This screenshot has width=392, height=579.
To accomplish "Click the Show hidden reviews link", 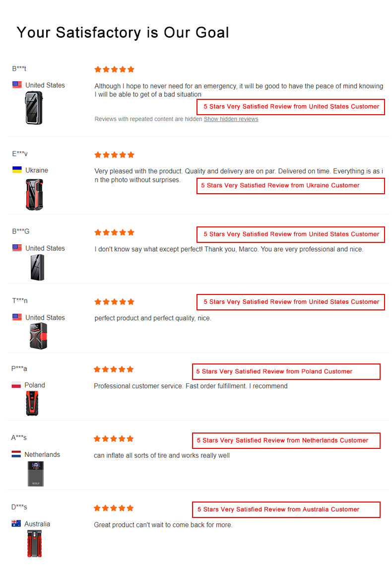I will (x=231, y=119).
